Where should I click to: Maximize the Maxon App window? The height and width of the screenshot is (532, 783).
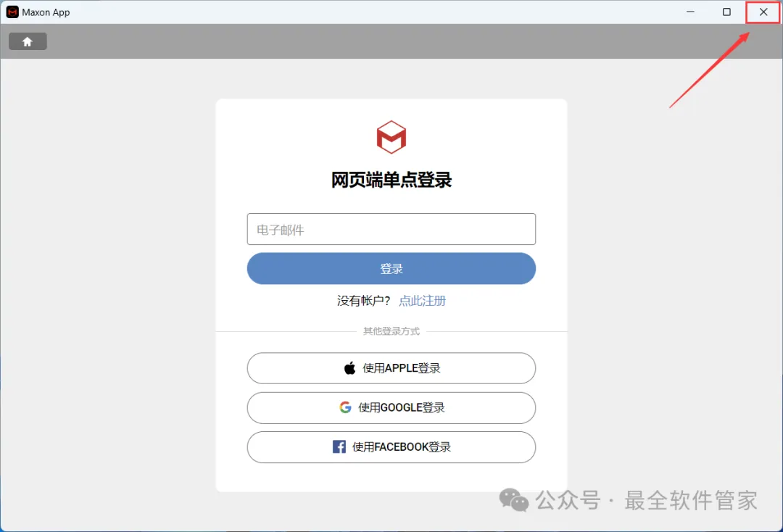pos(726,12)
